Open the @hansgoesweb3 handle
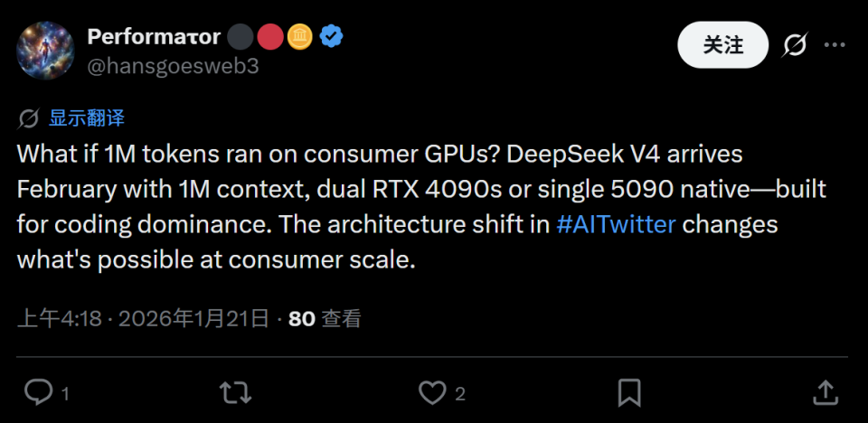The image size is (868, 423). click(x=173, y=66)
